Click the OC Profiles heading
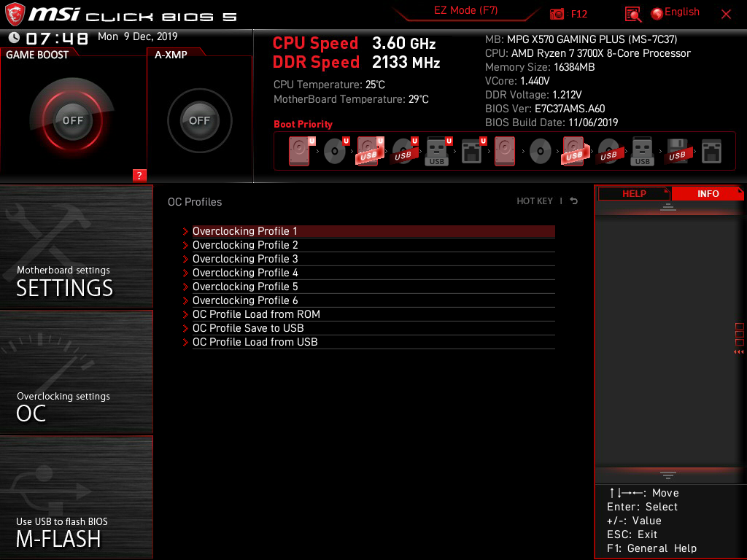The image size is (747, 560). coord(195,202)
